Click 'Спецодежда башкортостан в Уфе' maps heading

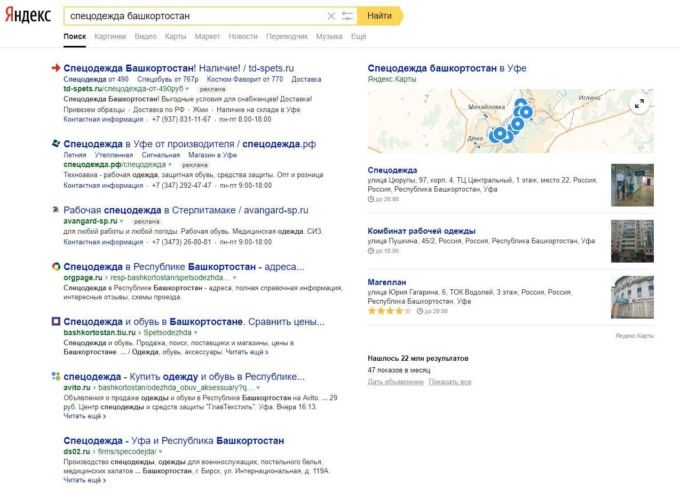tap(447, 68)
